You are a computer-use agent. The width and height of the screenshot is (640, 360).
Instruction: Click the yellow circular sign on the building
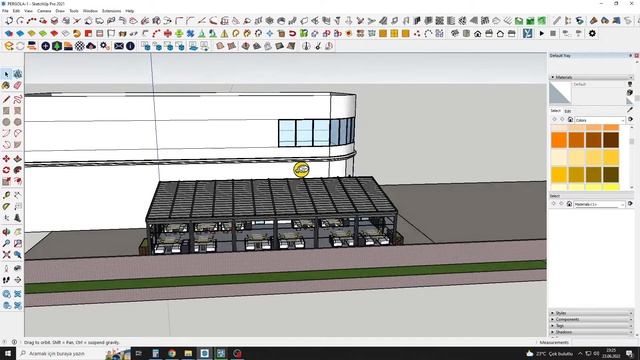pyautogui.click(x=301, y=169)
